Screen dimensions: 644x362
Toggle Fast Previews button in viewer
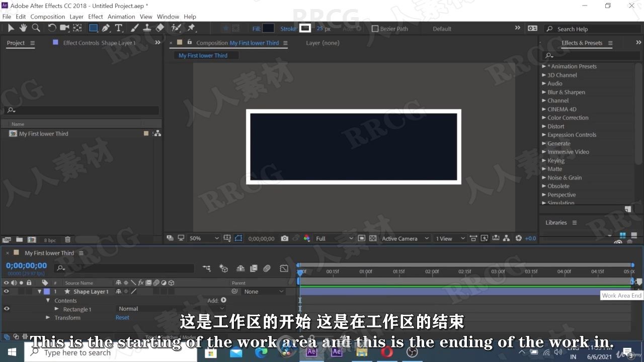pyautogui.click(x=484, y=238)
